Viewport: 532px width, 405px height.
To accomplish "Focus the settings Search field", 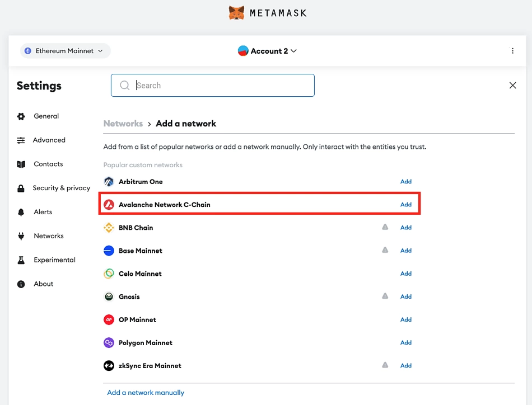I will (x=213, y=86).
